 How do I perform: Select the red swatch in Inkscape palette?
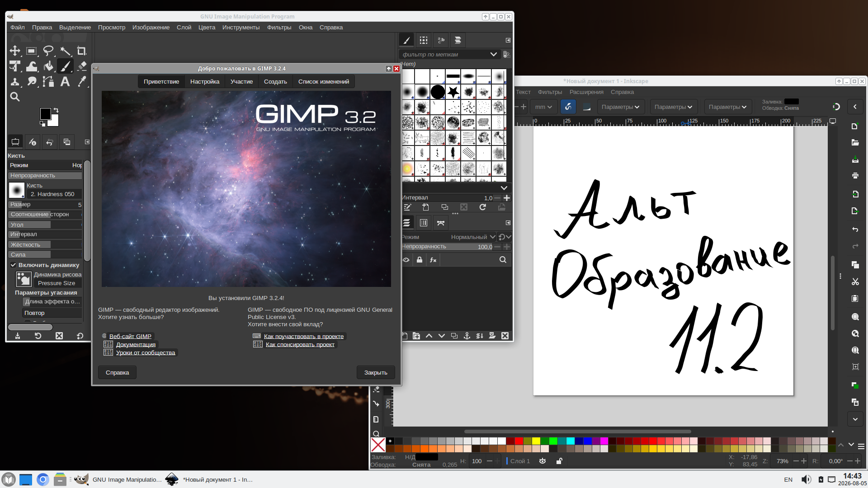[519, 441]
